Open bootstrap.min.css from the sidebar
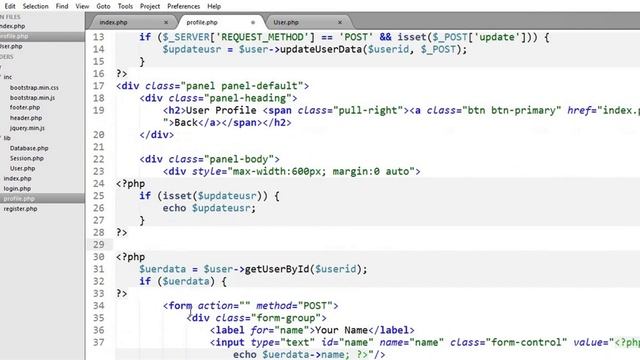The width and height of the screenshot is (640, 360). [x=34, y=87]
